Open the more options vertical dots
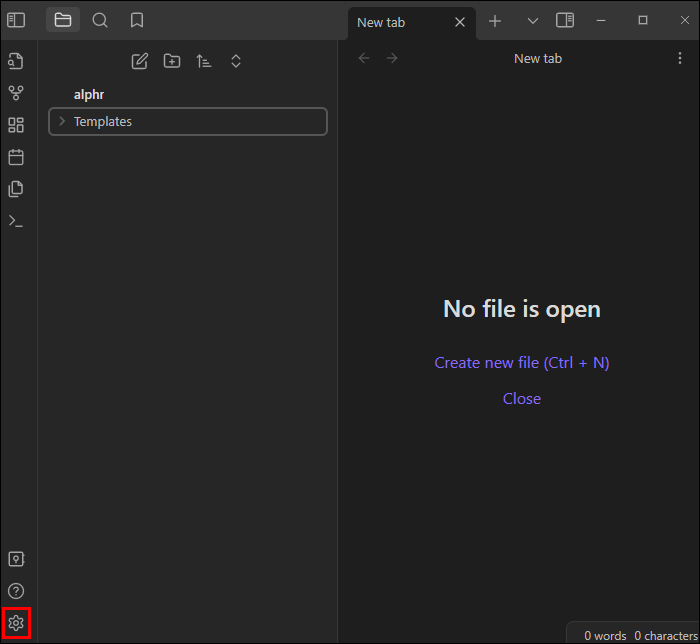 [x=680, y=58]
